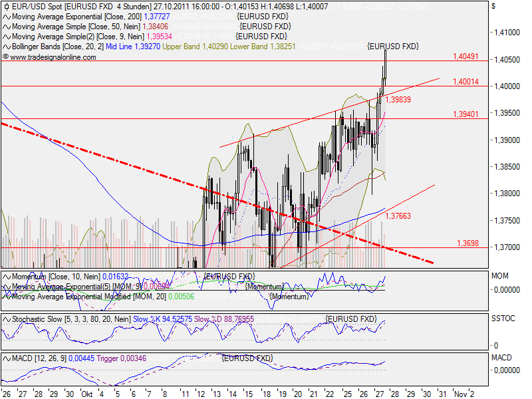The width and height of the screenshot is (532, 399).
Task: Click the line icon beside MACD label
Action: coord(7,358)
